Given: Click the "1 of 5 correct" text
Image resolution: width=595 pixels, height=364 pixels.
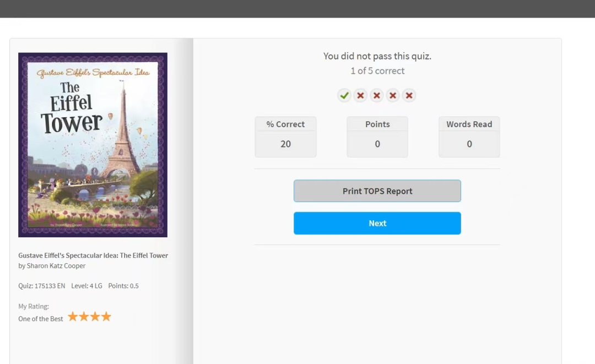Looking at the screenshot, I should click(x=377, y=71).
